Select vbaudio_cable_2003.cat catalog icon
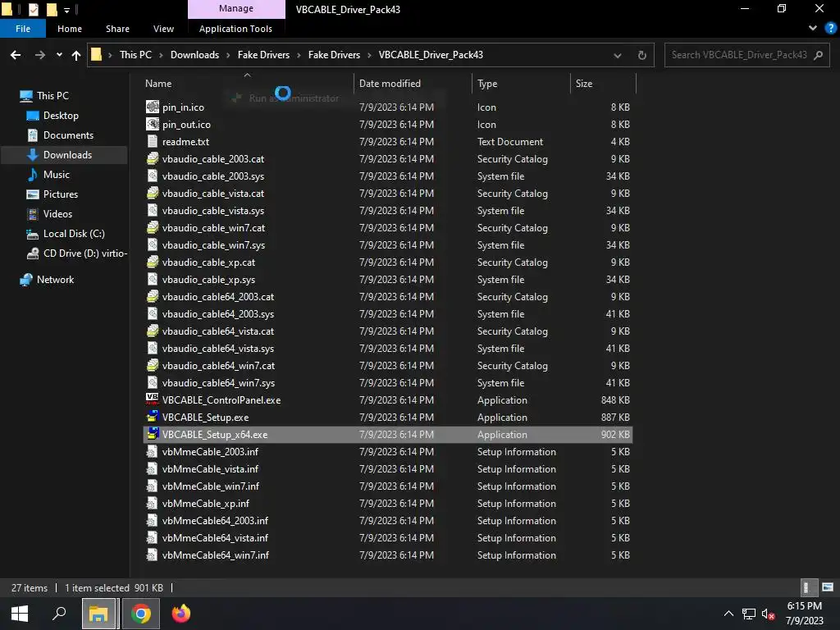The width and height of the screenshot is (840, 630). tap(153, 158)
